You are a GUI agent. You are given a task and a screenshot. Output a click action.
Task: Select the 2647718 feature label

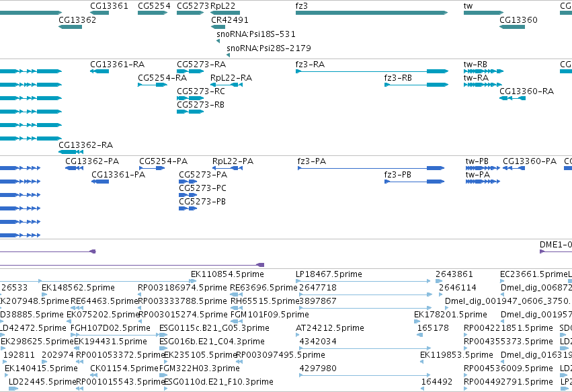click(x=318, y=288)
